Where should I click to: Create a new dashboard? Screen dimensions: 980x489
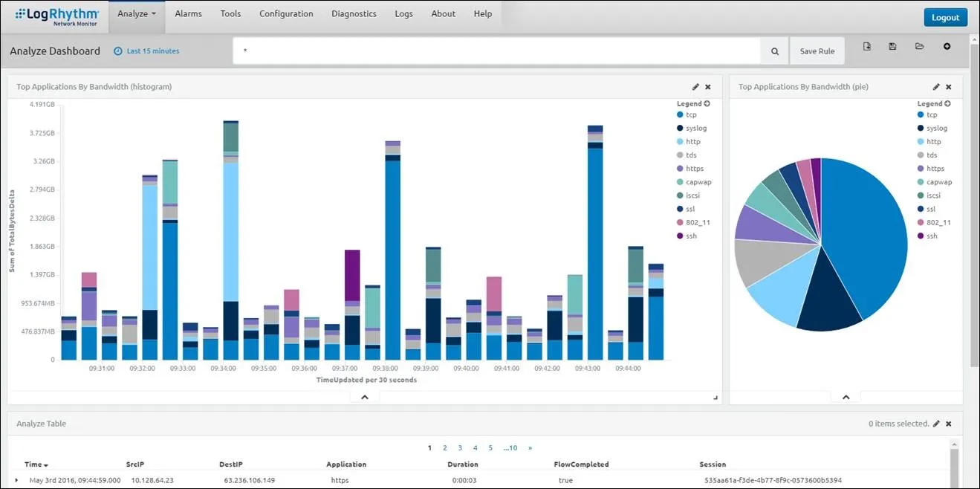pos(867,46)
